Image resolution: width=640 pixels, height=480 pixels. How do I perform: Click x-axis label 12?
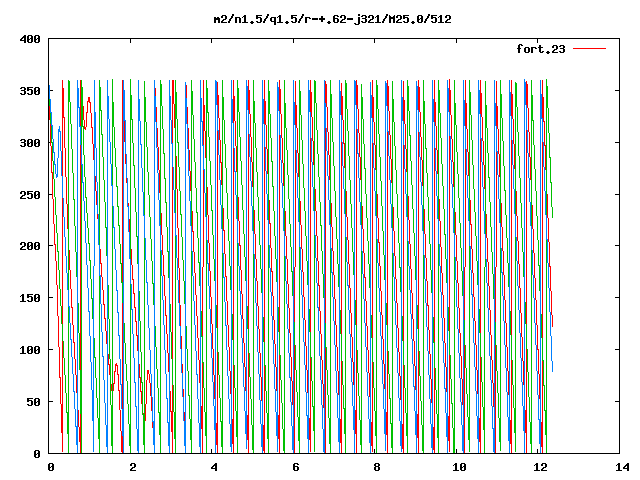coord(540,467)
